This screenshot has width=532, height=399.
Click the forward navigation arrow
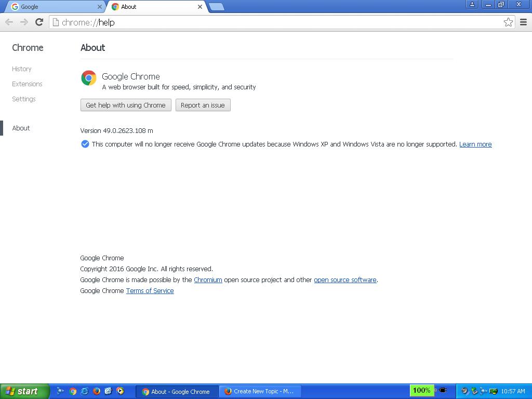24,22
